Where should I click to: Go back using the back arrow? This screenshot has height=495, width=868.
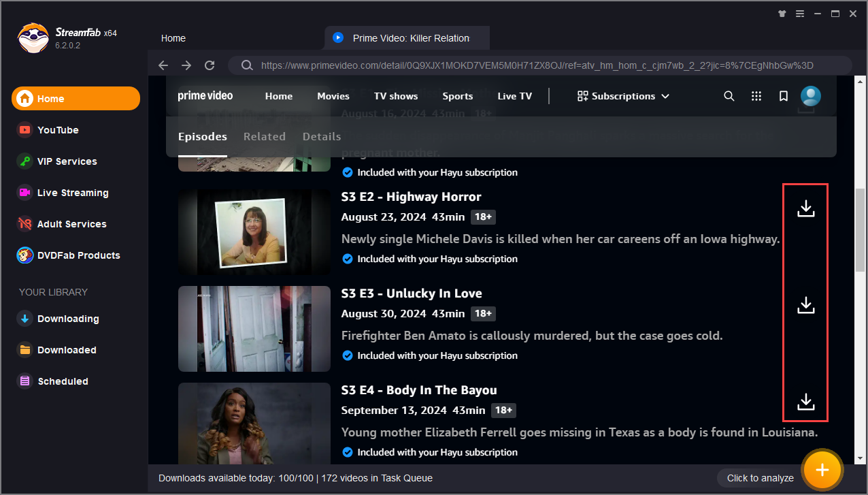point(163,65)
